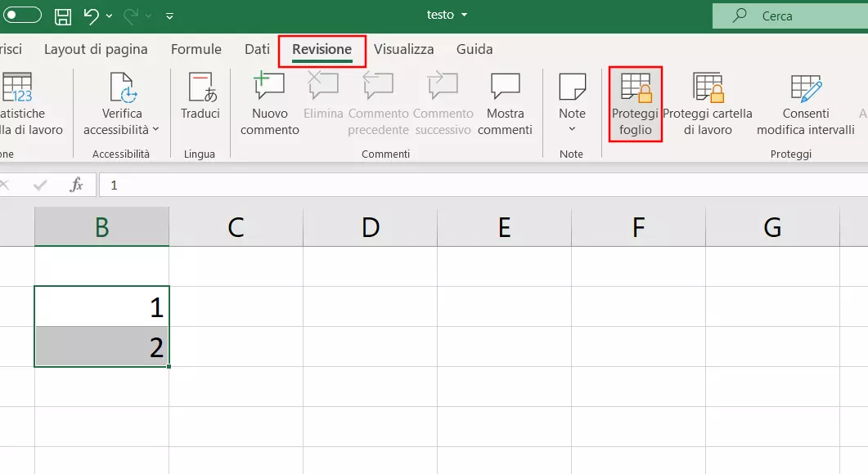Viewport: 868px width, 474px height.
Task: Click the Save floppy disk icon
Action: [x=62, y=16]
